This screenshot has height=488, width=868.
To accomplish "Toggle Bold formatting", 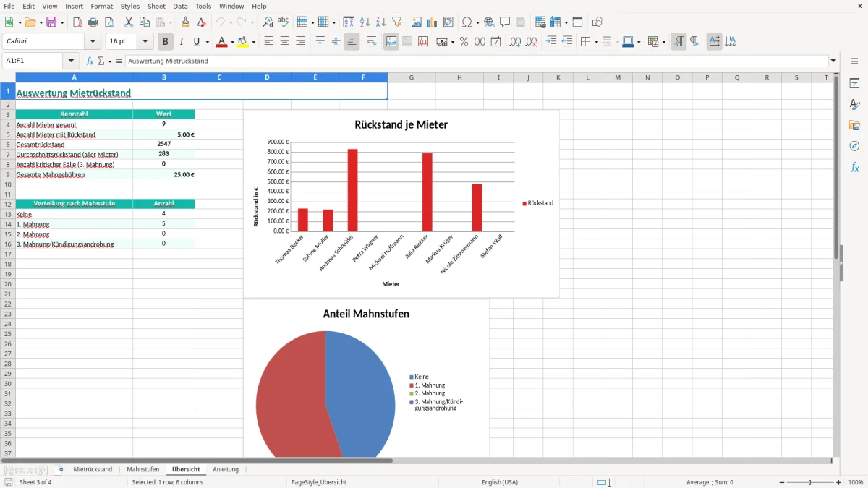I will [166, 42].
